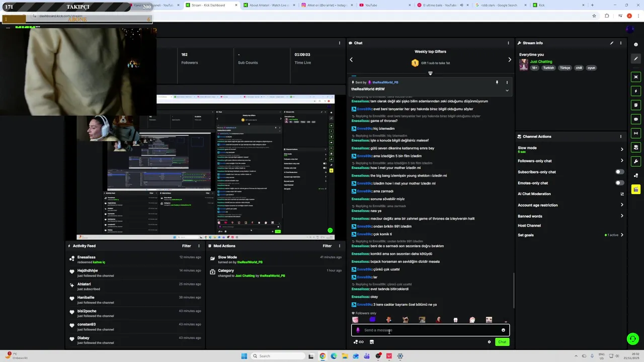Screen dimensions: 644x362
Task: Open chat settings gear icon
Action: [x=489, y=342]
